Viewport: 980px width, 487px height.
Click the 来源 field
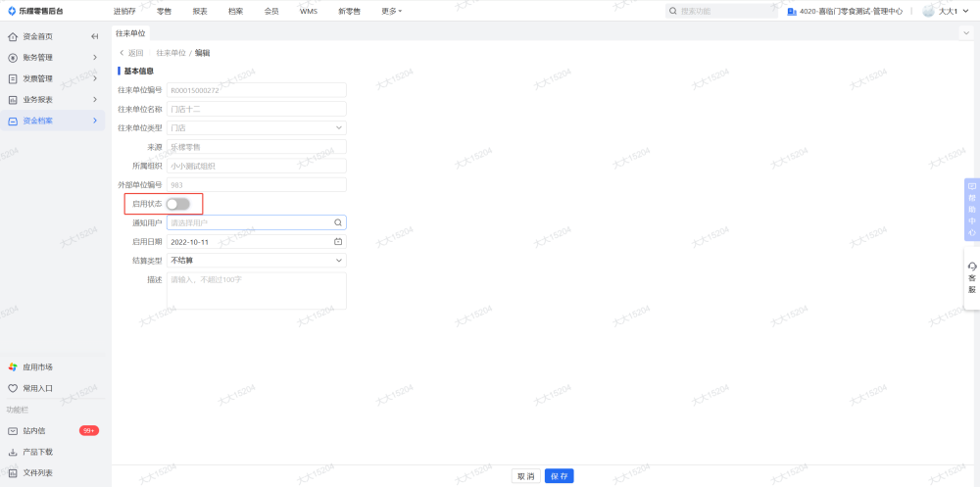pyautogui.click(x=256, y=147)
